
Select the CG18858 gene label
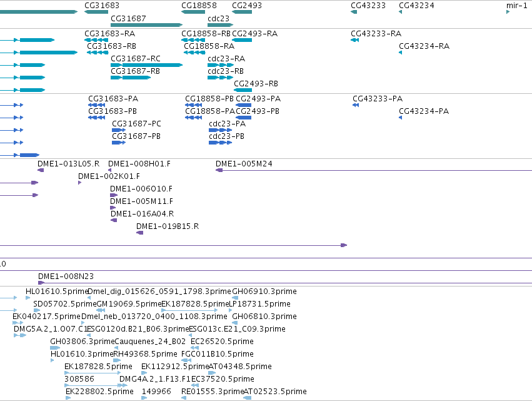(x=199, y=6)
